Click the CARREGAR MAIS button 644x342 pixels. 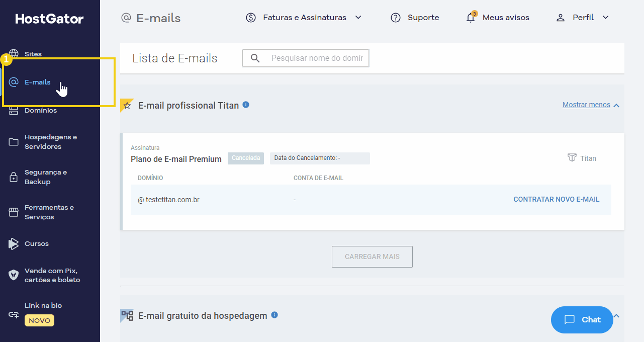(x=372, y=256)
